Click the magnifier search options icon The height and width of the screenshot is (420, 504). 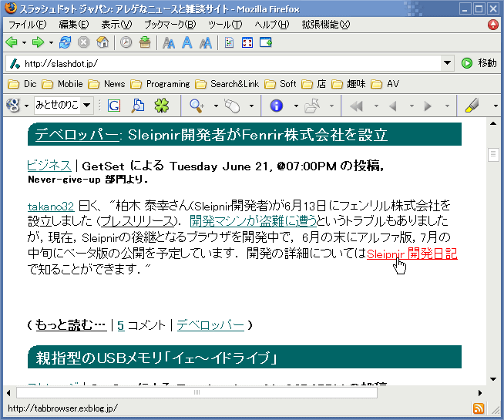[x=197, y=106]
